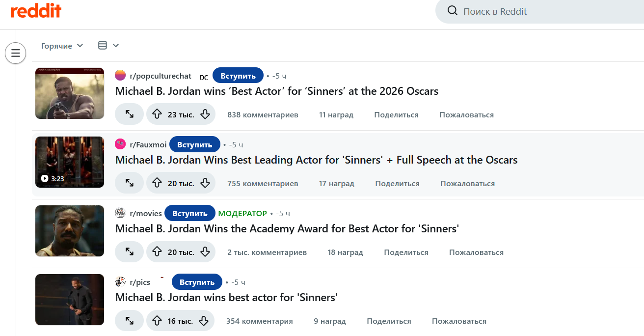Open the card view layout dropdown
The image size is (644, 336).
(x=108, y=46)
